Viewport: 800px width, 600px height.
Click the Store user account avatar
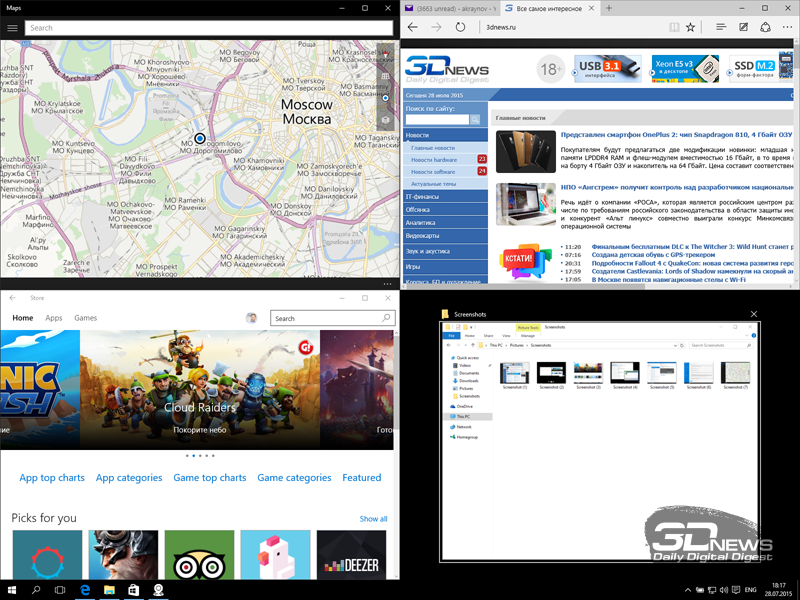point(251,318)
